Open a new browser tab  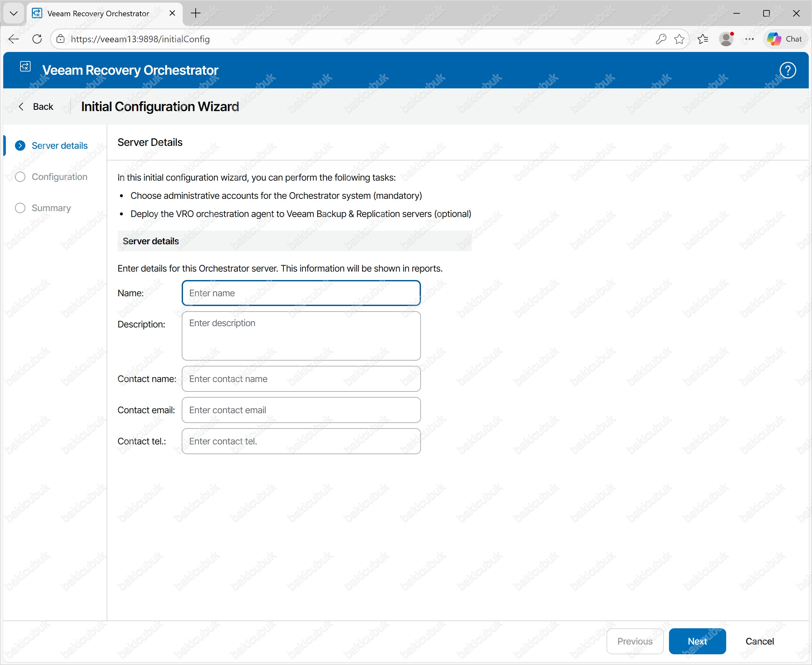click(x=195, y=13)
